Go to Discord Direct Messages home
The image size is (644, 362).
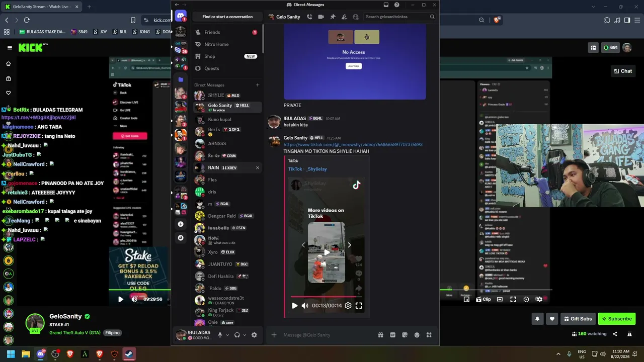pos(181,17)
